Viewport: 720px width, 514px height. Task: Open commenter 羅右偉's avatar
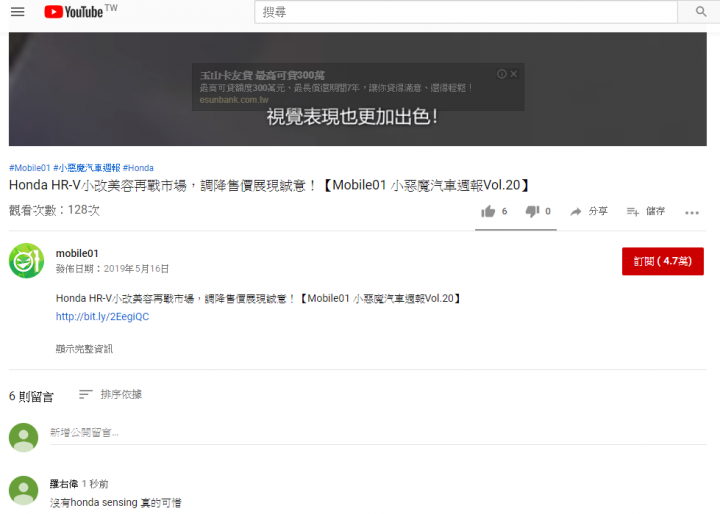pyautogui.click(x=23, y=490)
